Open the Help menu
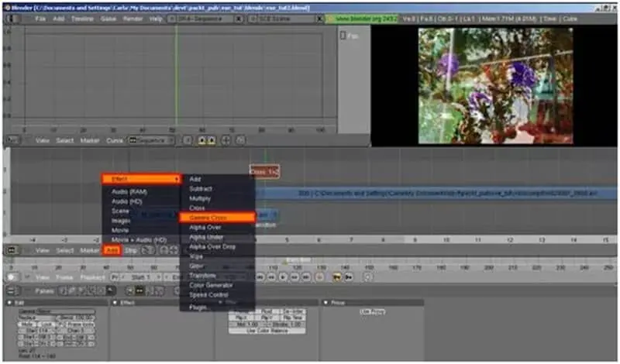 (x=156, y=19)
